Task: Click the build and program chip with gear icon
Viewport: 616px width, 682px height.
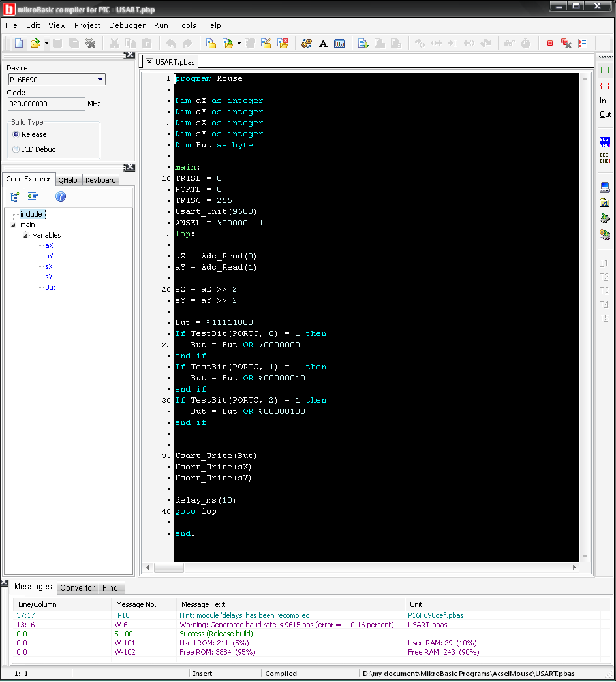Action: click(605, 234)
